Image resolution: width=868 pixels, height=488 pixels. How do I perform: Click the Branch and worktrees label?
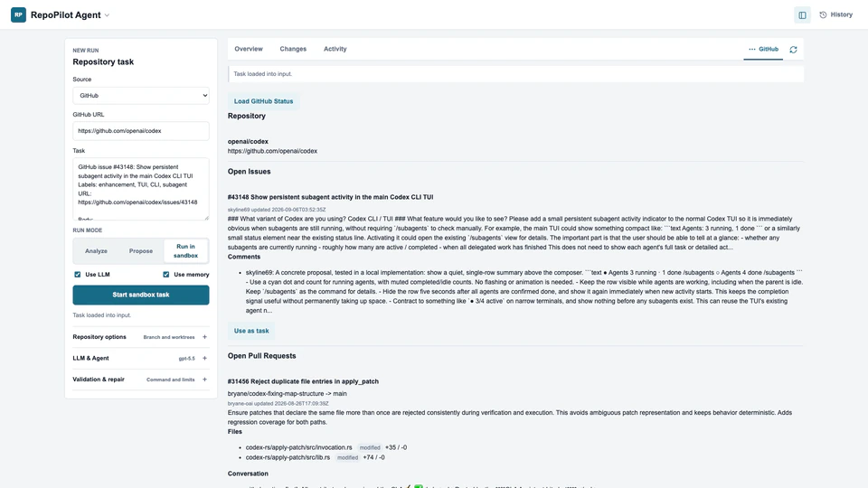point(169,337)
